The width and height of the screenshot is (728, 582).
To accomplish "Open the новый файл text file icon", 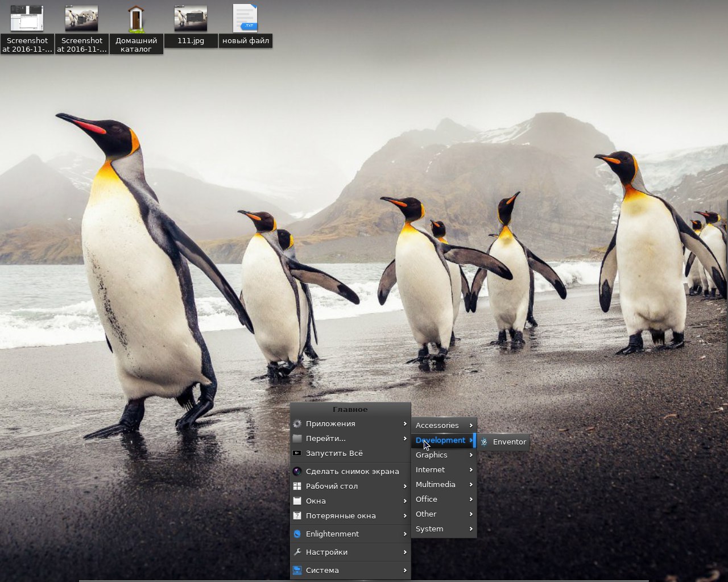I will pos(245,19).
